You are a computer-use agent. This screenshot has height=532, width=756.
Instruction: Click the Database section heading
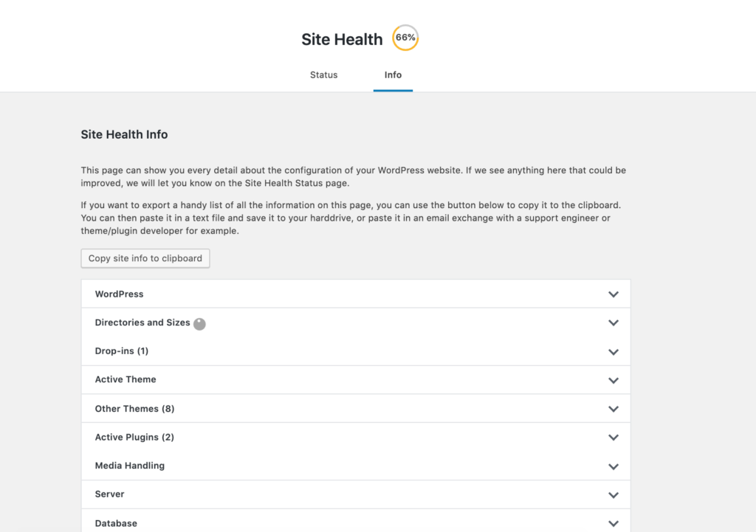coord(116,523)
